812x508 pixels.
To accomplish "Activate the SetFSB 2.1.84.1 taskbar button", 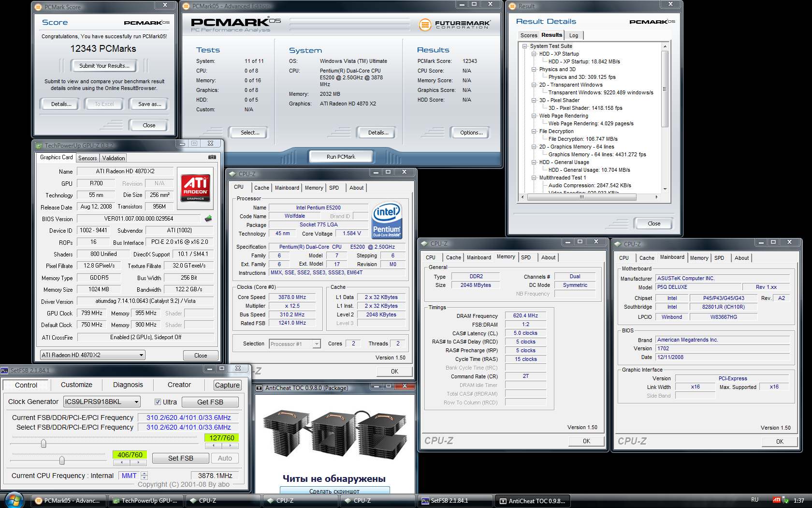I will pos(455,501).
